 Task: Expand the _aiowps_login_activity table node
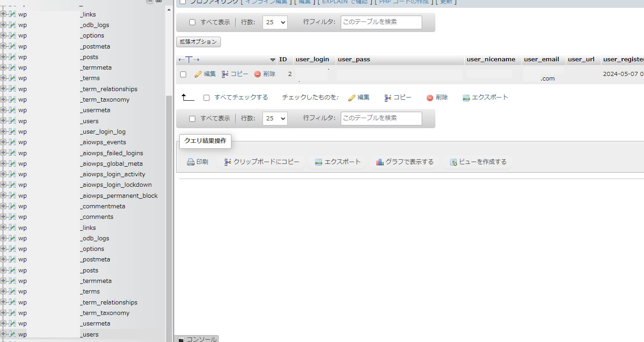tap(3, 174)
